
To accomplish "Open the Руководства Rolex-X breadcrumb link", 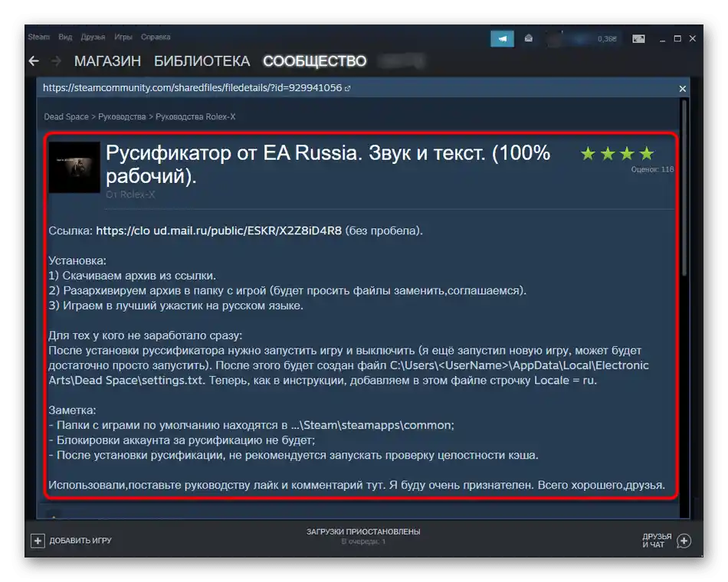I will pos(195,116).
